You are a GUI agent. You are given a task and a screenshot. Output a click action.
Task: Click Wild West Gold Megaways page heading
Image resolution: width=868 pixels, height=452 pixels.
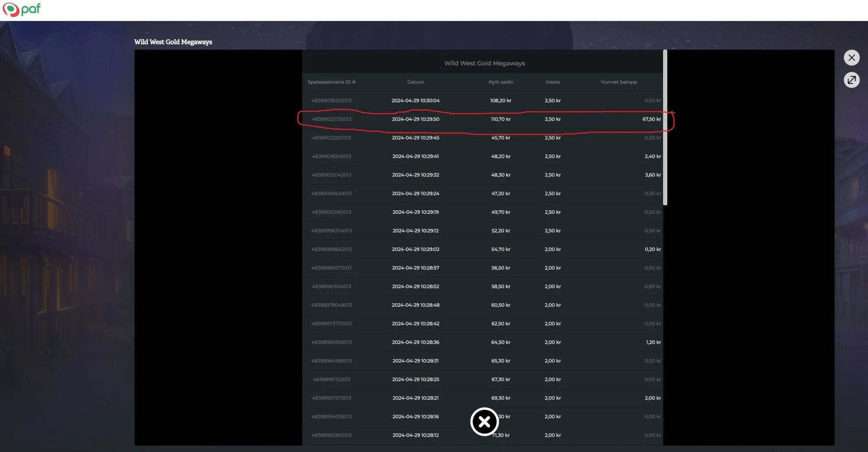coord(173,42)
